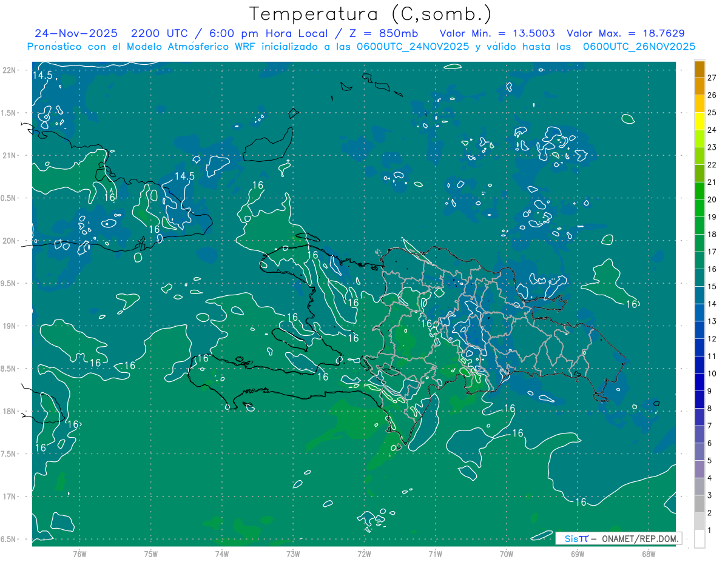Click the "69W" longitude label
The width and height of the screenshot is (728, 562).
578,554
